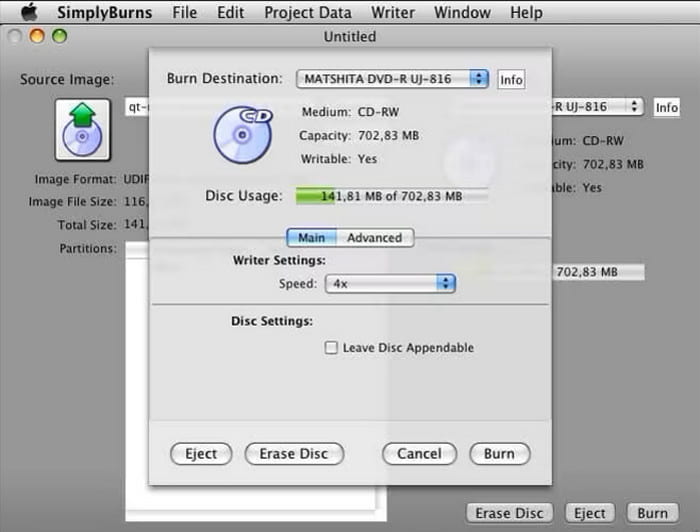Click Eject button in burn sheet
This screenshot has width=700, height=532.
click(201, 454)
